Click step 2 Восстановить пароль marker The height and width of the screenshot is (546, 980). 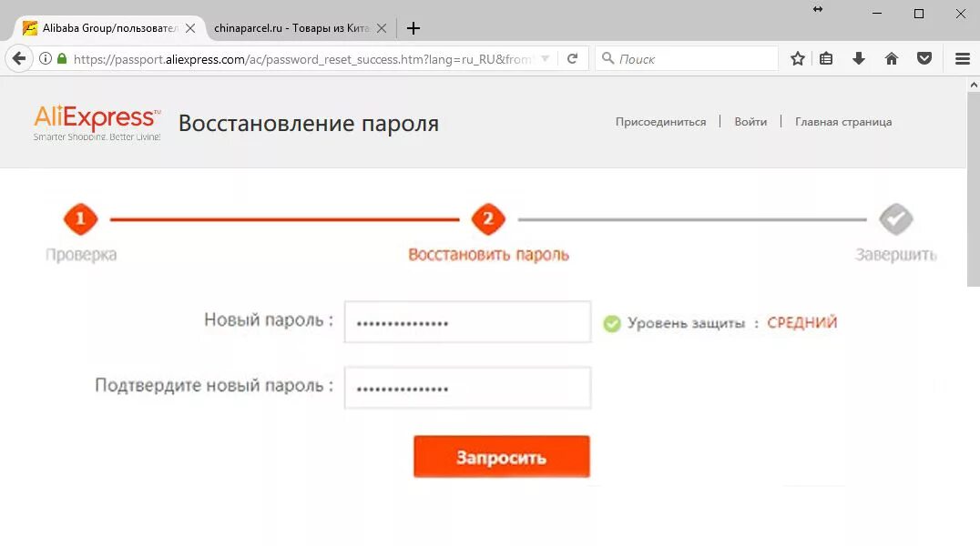pyautogui.click(x=488, y=219)
